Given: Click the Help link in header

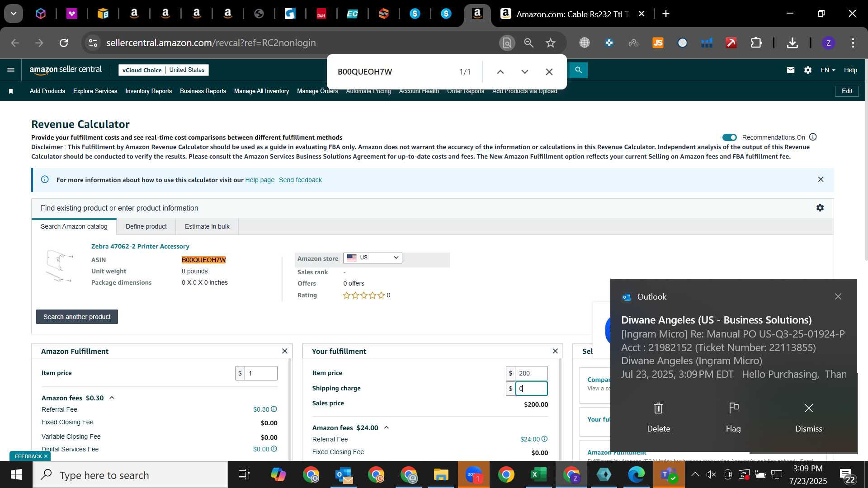Looking at the screenshot, I should (850, 70).
